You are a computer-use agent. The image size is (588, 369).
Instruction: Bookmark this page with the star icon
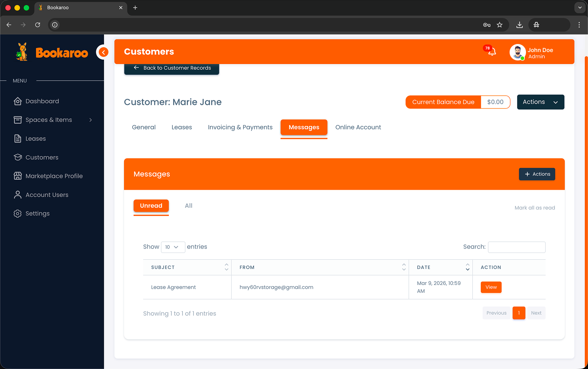[x=500, y=25]
